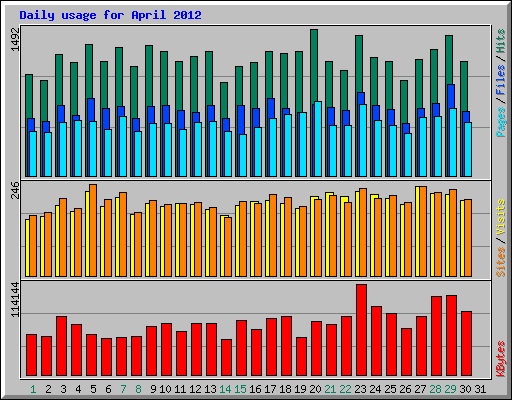This screenshot has width=512, height=400.
Task: Click day 6 on the x-axis
Action: pyautogui.click(x=108, y=389)
